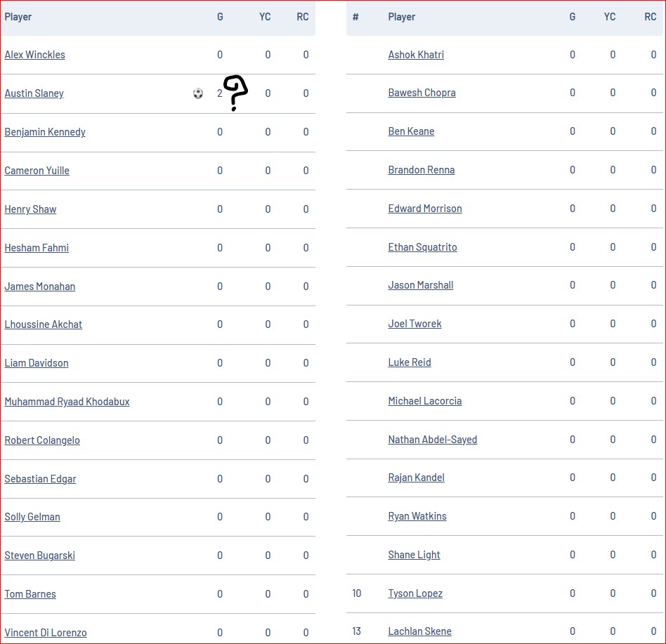Click the # column header in right table
The width and height of the screenshot is (666, 644).
pyautogui.click(x=355, y=17)
